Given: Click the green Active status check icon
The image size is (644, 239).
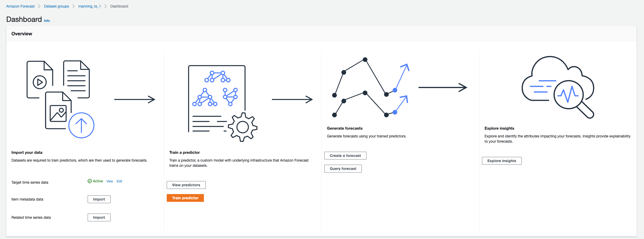Looking at the screenshot, I should pos(90,181).
